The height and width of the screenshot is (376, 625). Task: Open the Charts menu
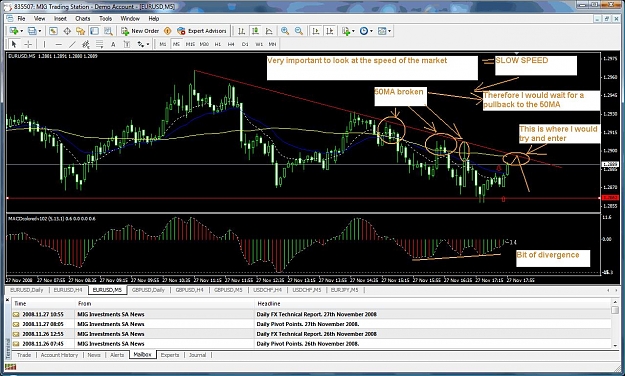83,19
